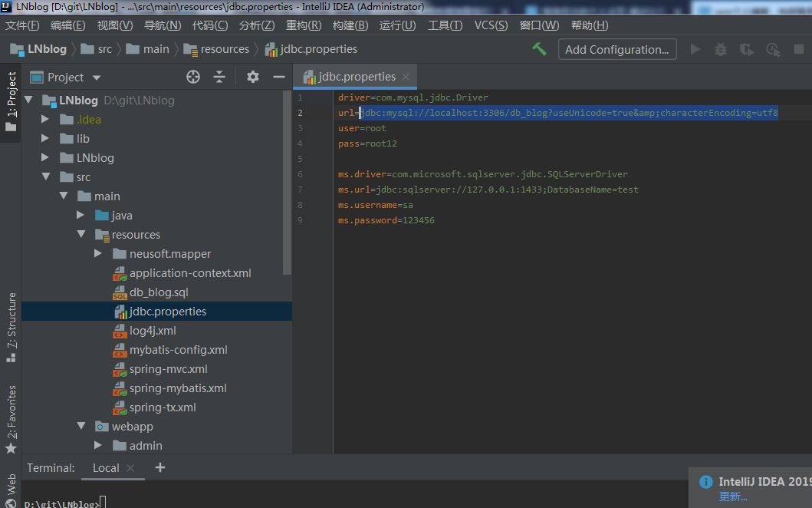Open the VCS menu
812x508 pixels.
pos(491,25)
